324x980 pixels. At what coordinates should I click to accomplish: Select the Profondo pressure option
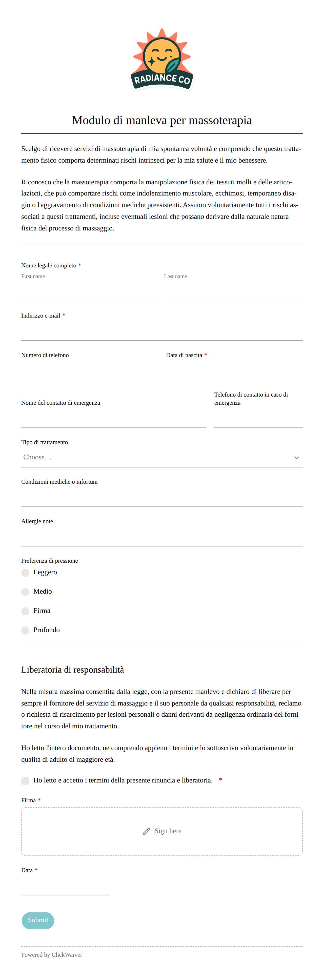tap(25, 630)
